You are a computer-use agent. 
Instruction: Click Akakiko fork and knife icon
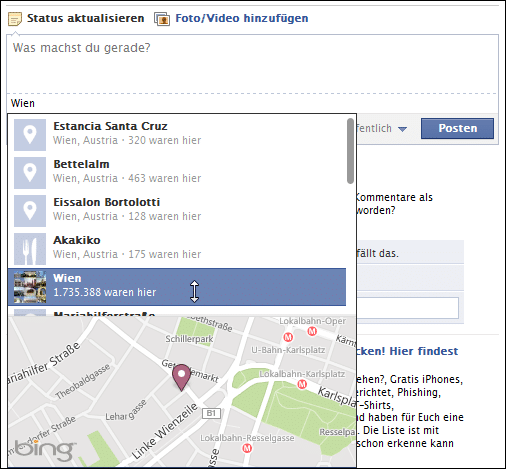[30, 249]
